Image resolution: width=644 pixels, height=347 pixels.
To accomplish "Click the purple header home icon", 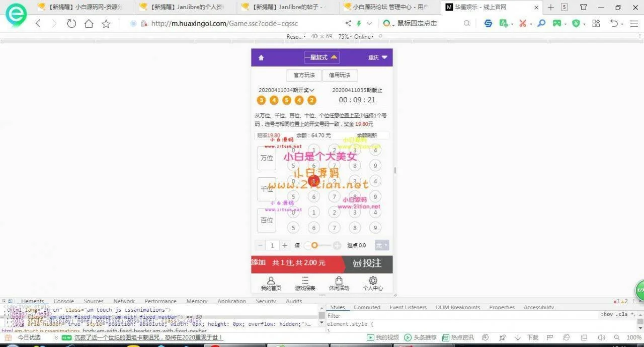I will click(261, 58).
